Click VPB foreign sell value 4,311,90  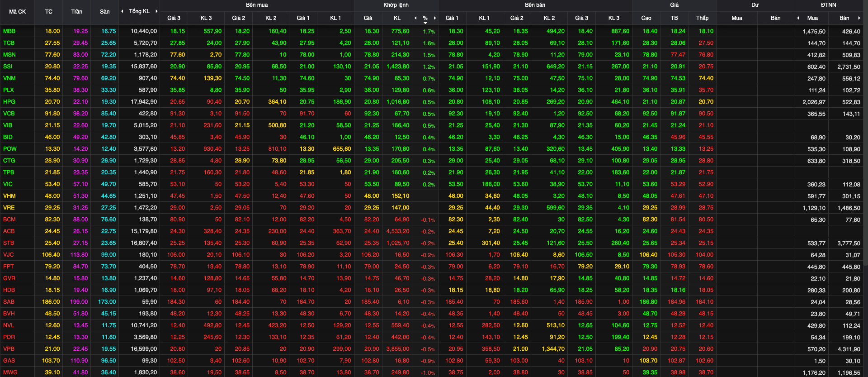pyautogui.click(x=849, y=349)
